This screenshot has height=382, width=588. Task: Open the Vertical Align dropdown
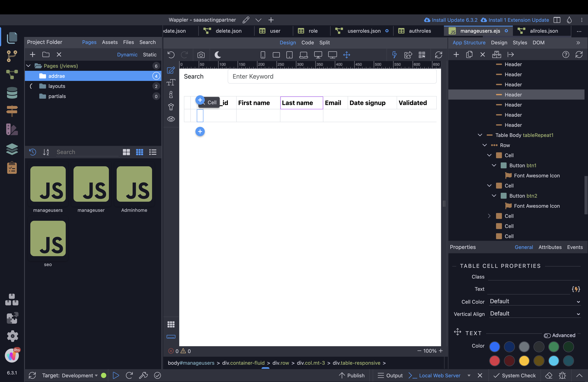(535, 314)
